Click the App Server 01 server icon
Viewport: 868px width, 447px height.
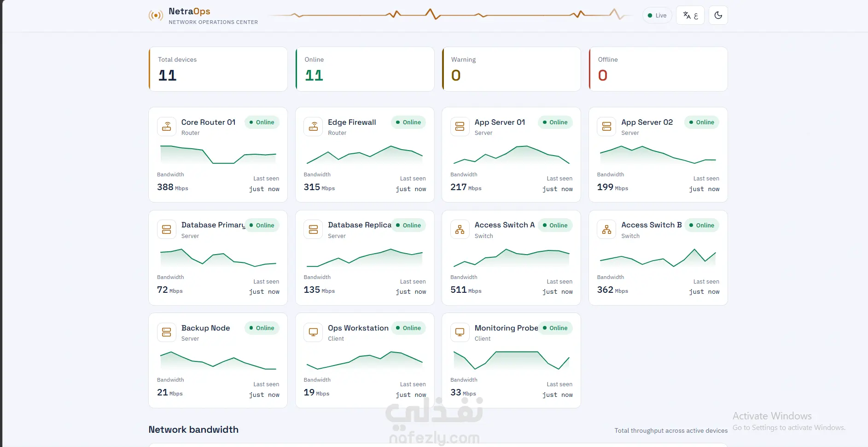pos(460,127)
